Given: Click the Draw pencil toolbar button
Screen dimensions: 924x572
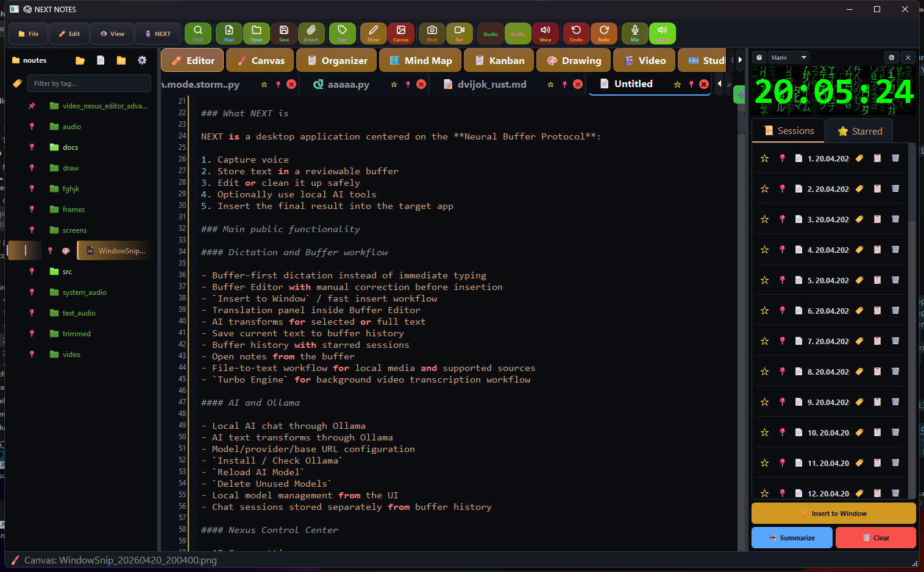Looking at the screenshot, I should coord(374,33).
